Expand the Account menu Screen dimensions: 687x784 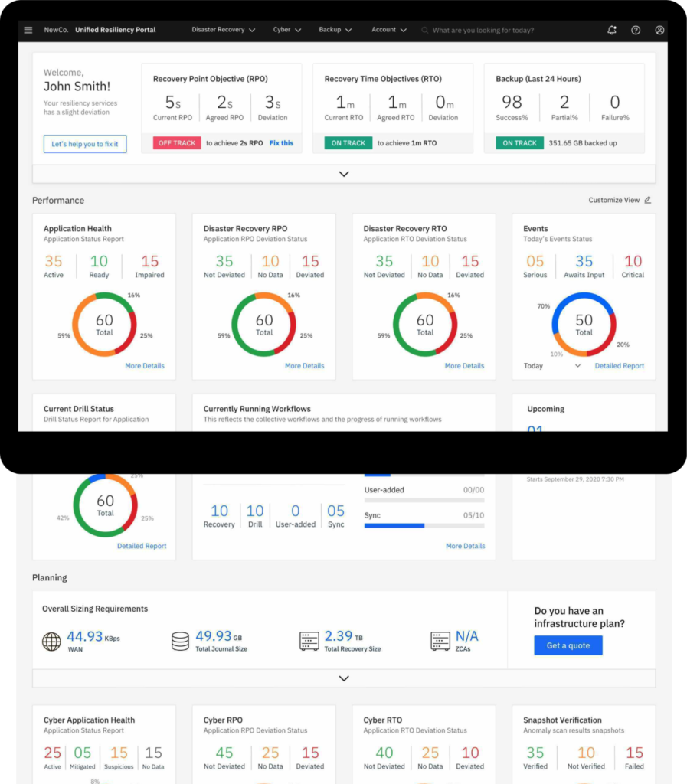389,30
